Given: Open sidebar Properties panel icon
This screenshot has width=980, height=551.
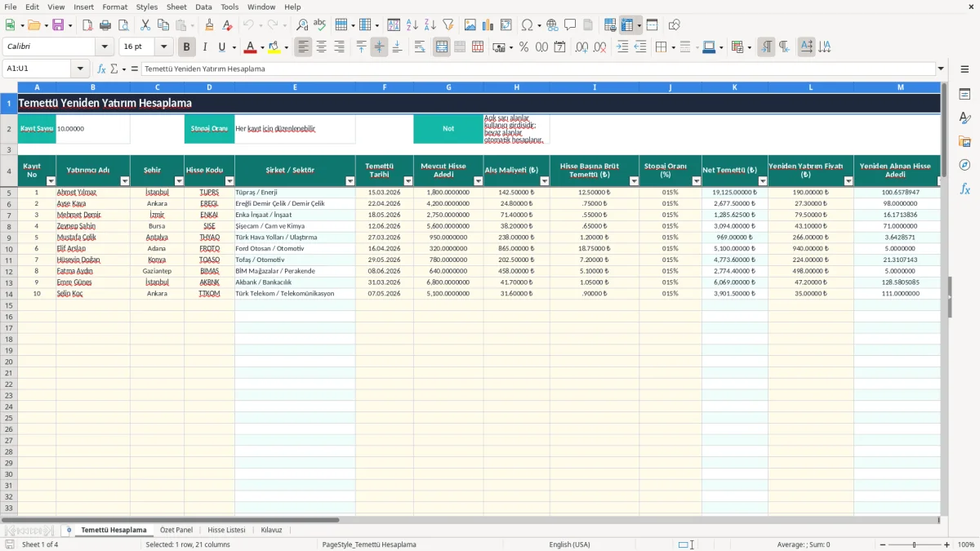Looking at the screenshot, I should [964, 94].
